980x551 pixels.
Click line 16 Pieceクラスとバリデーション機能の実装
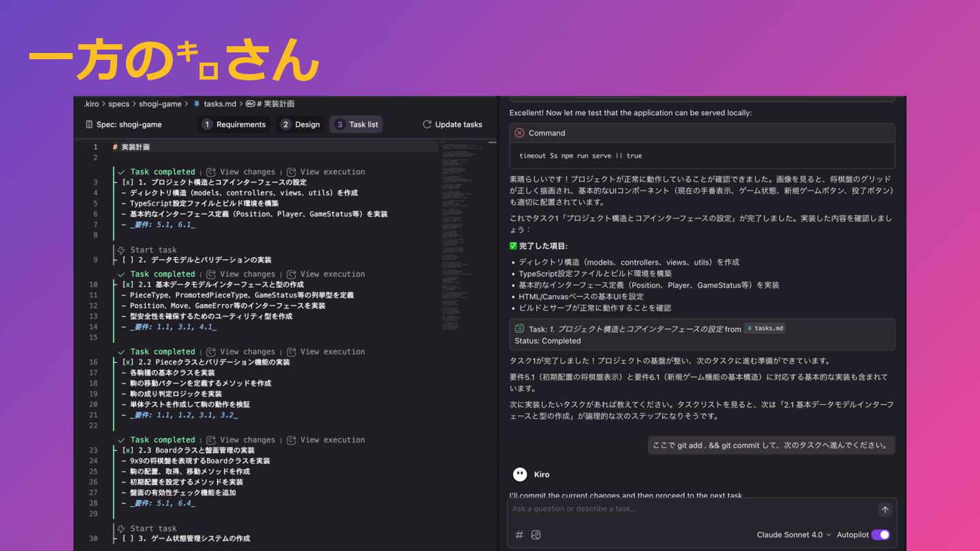206,362
